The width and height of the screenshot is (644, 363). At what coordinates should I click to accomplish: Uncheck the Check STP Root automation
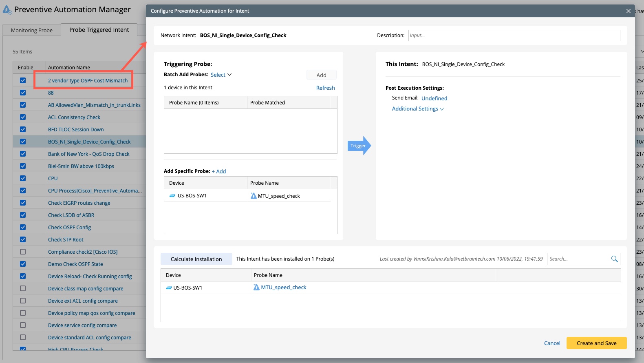click(23, 239)
